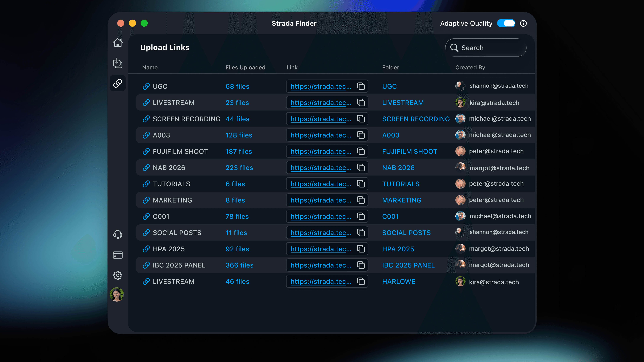This screenshot has width=644, height=362.
Task: Click the magnifier icon in the search box
Action: 454,48
